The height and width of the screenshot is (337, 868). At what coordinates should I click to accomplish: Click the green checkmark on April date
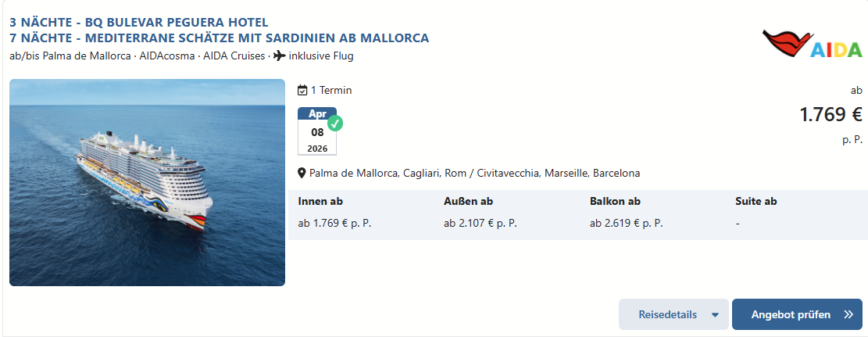pyautogui.click(x=335, y=123)
